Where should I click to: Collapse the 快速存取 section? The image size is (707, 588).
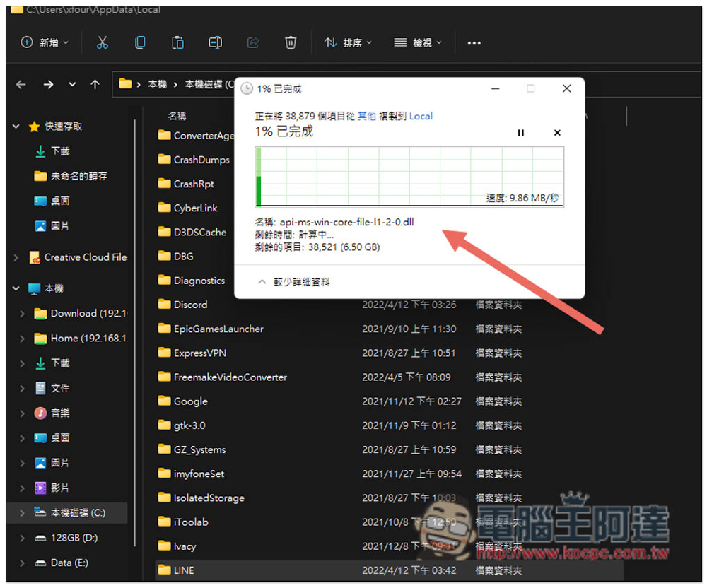(x=16, y=127)
